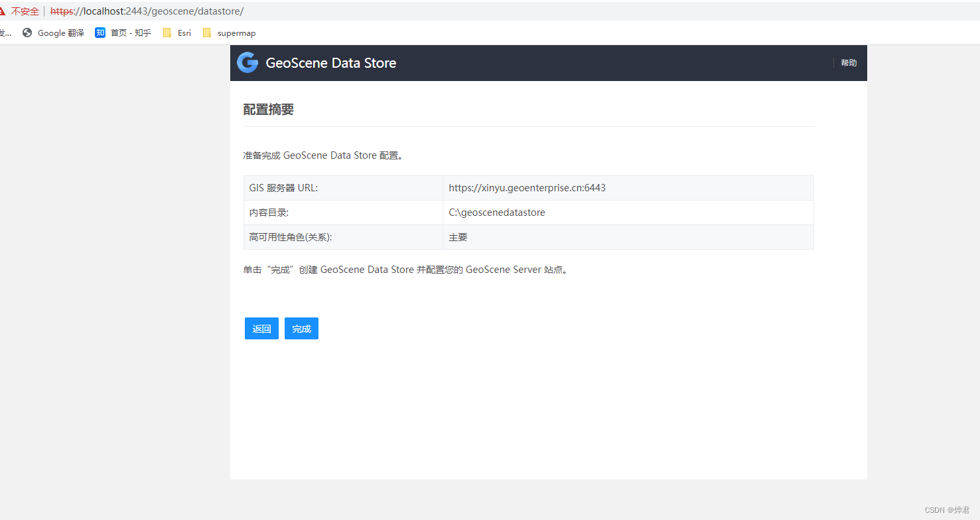This screenshot has width=980, height=520.
Task: Open the supermap bookmark folder
Action: click(230, 33)
